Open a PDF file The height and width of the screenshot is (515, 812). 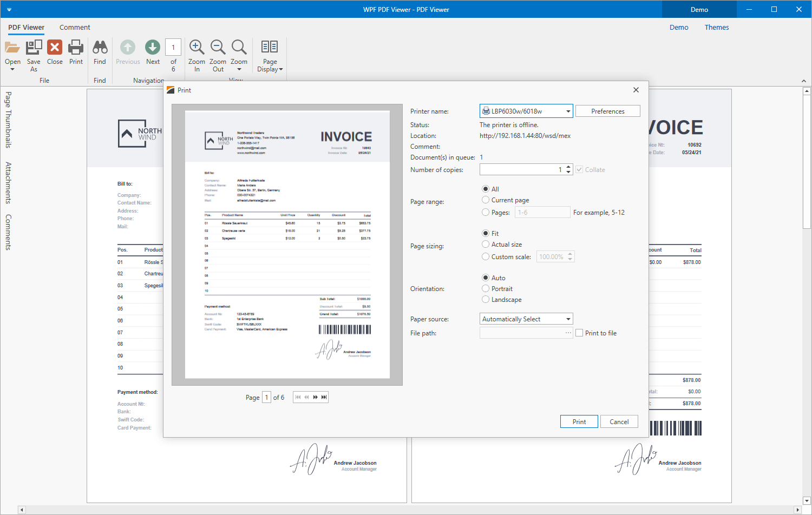[x=12, y=51]
